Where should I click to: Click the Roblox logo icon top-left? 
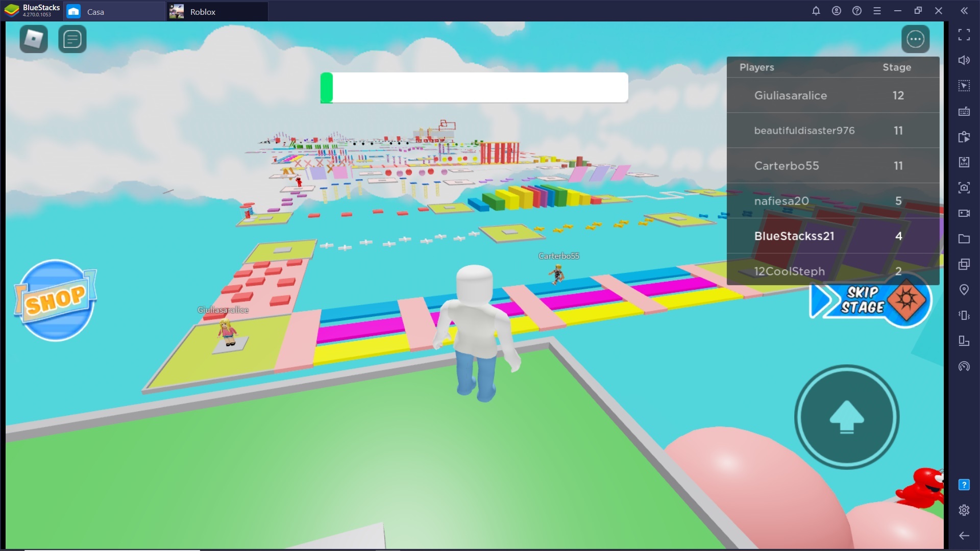pos(33,38)
